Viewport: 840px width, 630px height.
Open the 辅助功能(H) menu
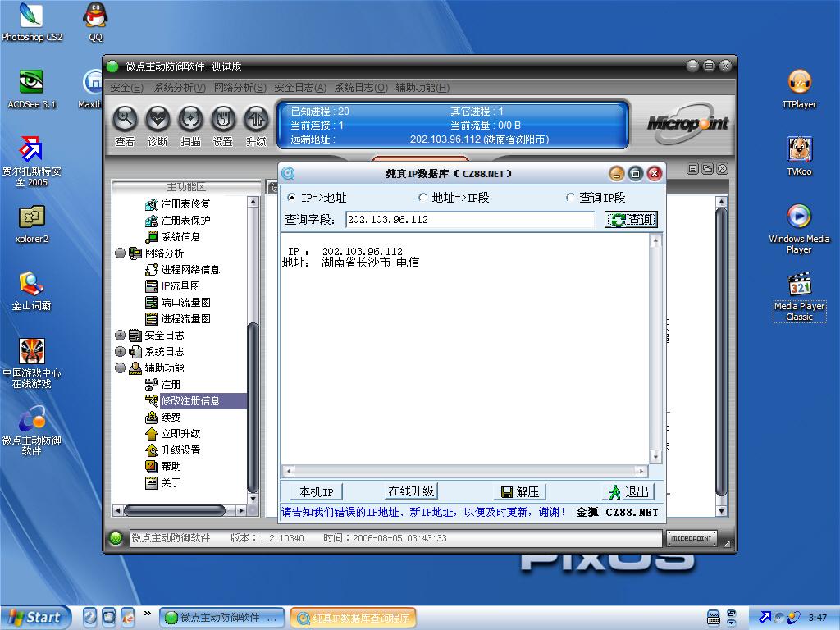click(422, 87)
